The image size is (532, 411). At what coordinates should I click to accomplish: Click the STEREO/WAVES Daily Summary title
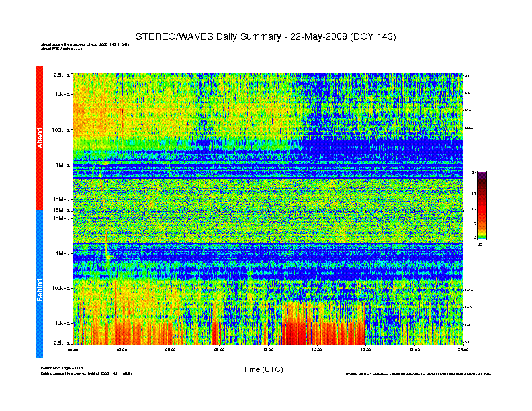click(265, 36)
